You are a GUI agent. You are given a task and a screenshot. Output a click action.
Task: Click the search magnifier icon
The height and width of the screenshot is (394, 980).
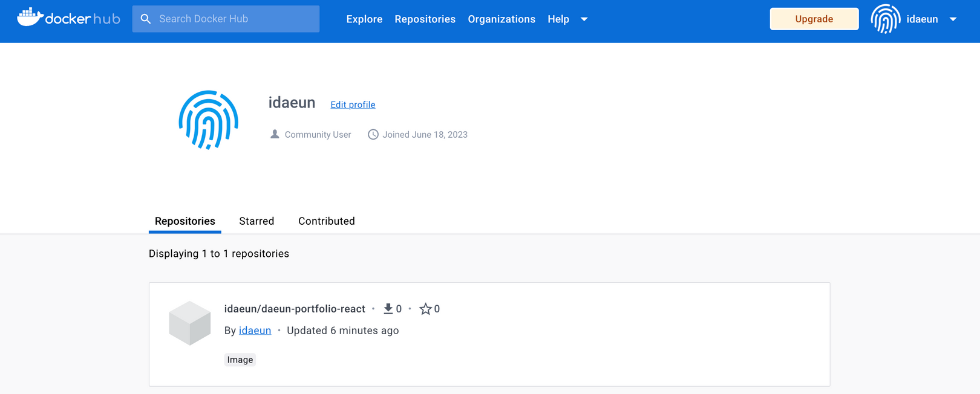point(146,19)
